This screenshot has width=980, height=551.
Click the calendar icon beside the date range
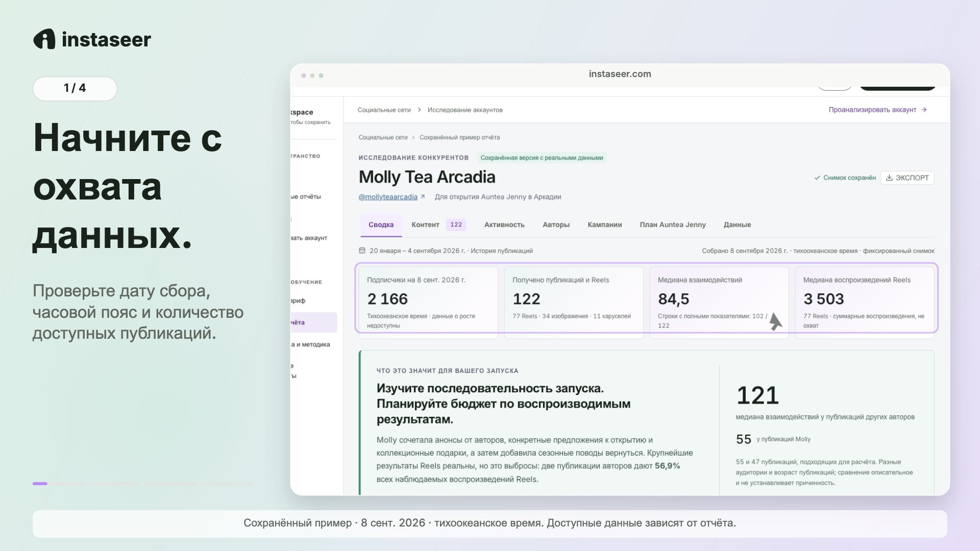click(362, 251)
